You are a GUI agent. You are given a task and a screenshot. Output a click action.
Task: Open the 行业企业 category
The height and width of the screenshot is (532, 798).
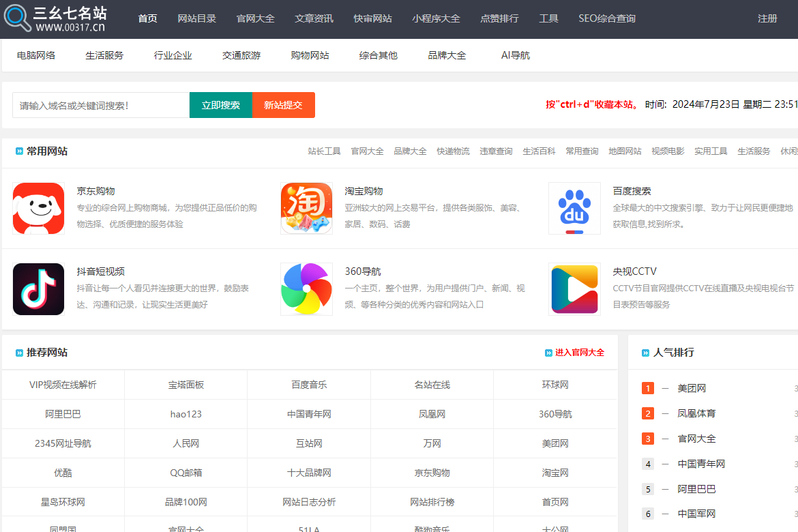173,55
